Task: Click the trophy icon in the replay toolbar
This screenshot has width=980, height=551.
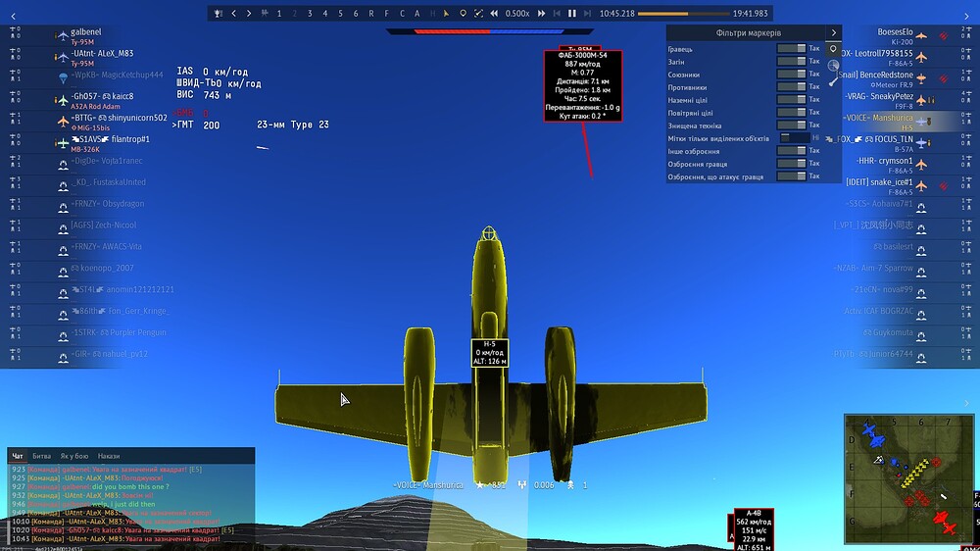Action: click(218, 13)
